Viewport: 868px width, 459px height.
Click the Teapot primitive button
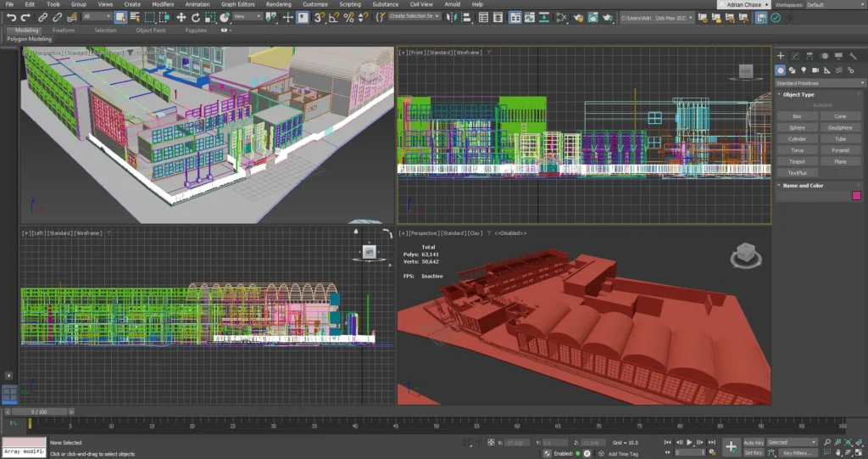(x=797, y=162)
